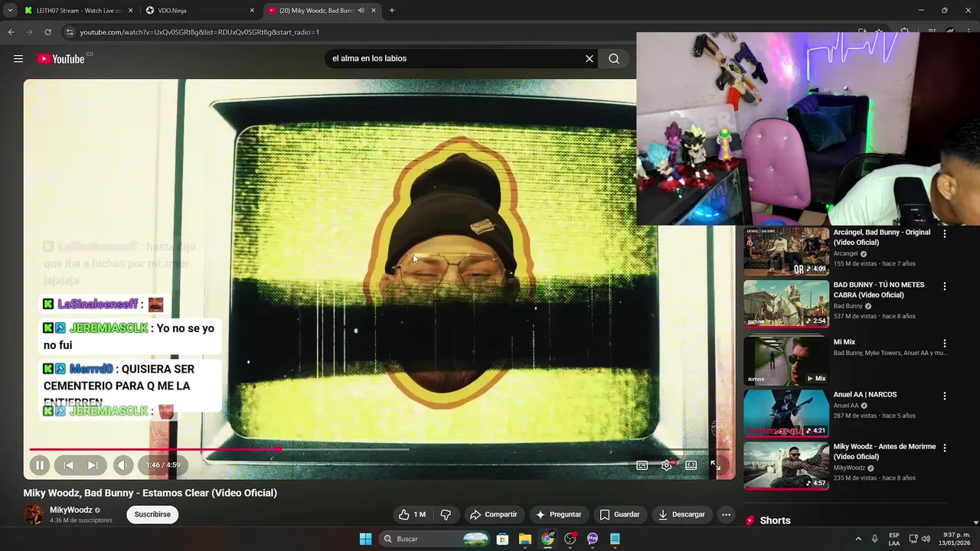The image size is (980, 551).
Task: Mute tab audio via tab speaker icon
Action: [361, 11]
